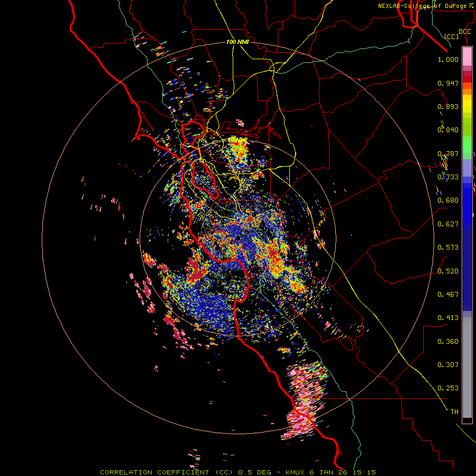Select the 0.520 legend value
The width and height of the screenshot is (476, 476).
click(x=448, y=271)
